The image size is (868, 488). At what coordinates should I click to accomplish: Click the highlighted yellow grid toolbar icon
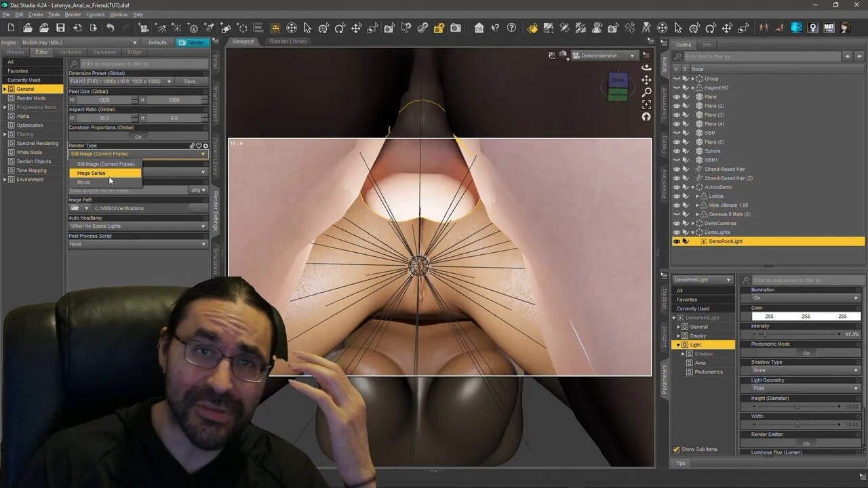(275, 28)
